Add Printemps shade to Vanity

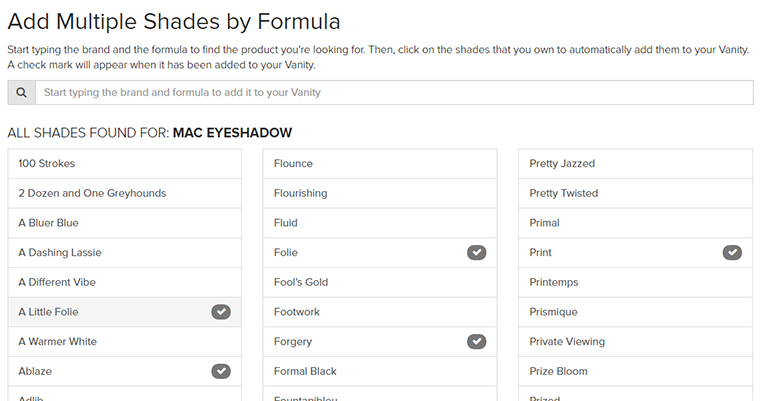click(635, 282)
